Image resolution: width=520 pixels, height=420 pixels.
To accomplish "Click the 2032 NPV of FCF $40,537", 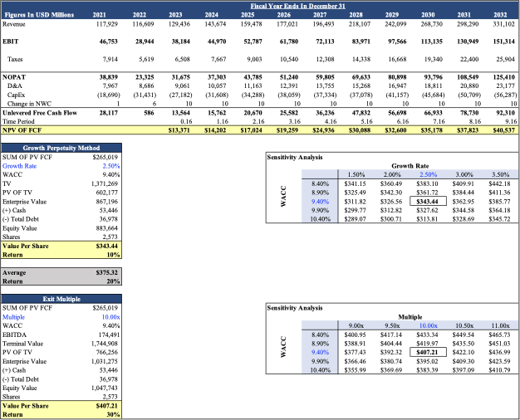I will [x=503, y=130].
